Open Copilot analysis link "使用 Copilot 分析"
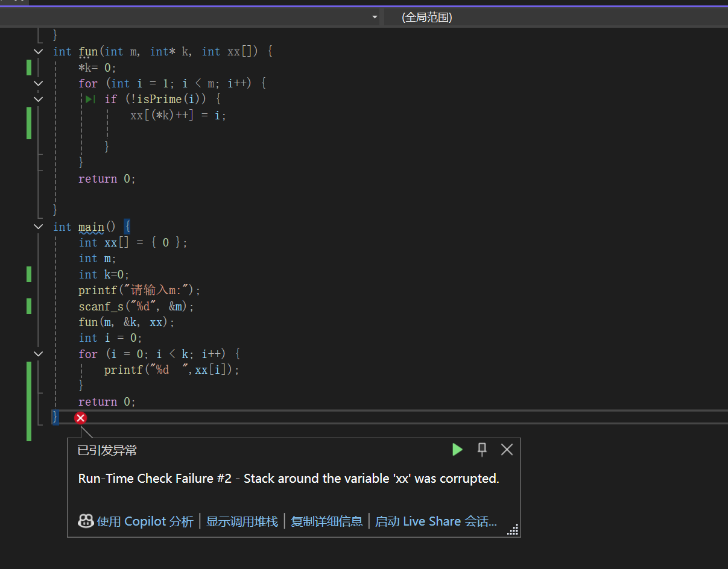 pyautogui.click(x=145, y=521)
